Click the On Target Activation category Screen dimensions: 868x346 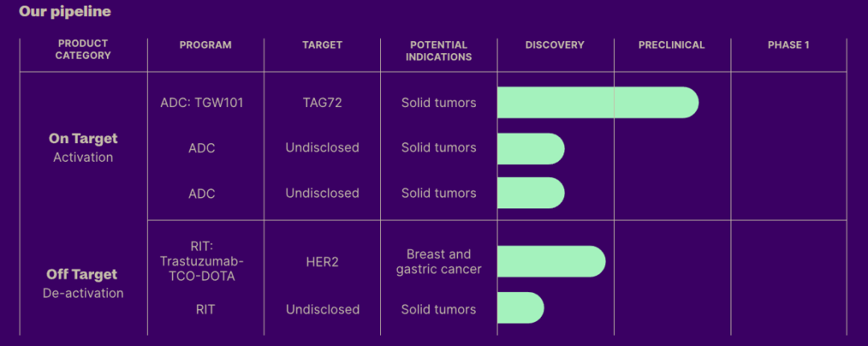83,147
